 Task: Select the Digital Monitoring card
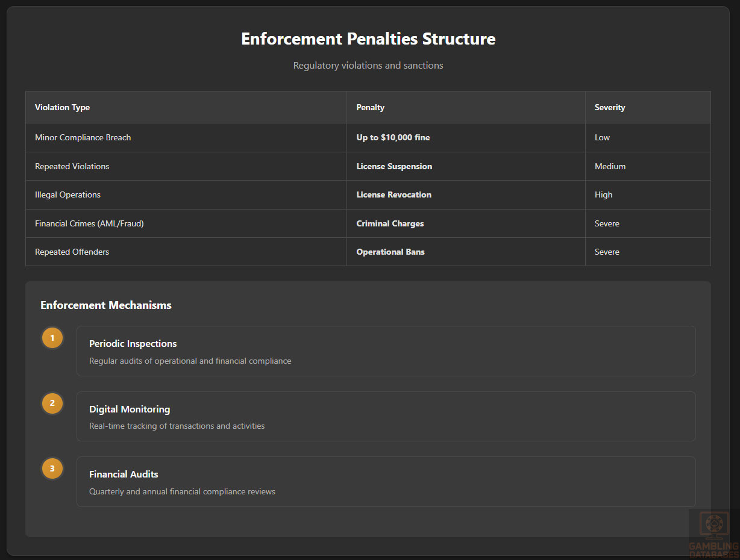386,417
